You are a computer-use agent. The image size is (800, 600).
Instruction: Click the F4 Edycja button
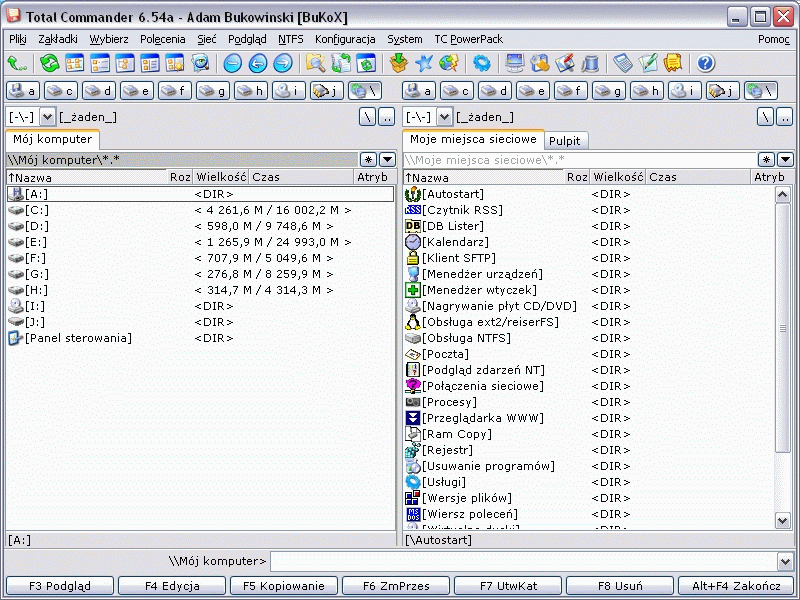[172, 586]
